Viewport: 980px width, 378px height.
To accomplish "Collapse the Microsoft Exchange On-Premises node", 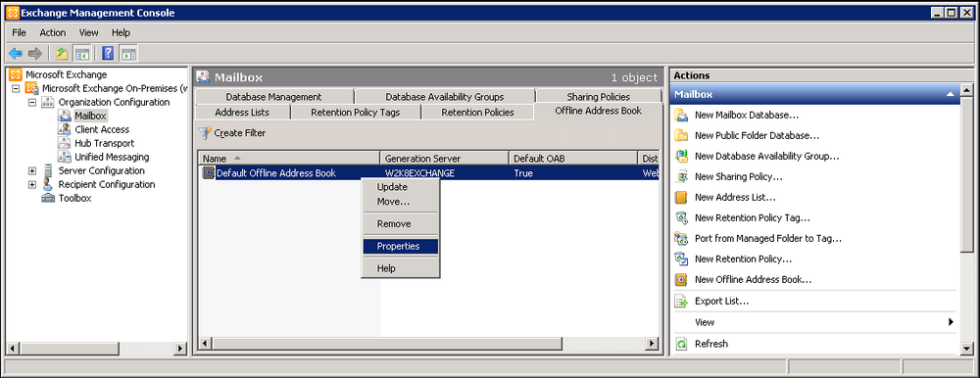I will pyautogui.click(x=17, y=89).
